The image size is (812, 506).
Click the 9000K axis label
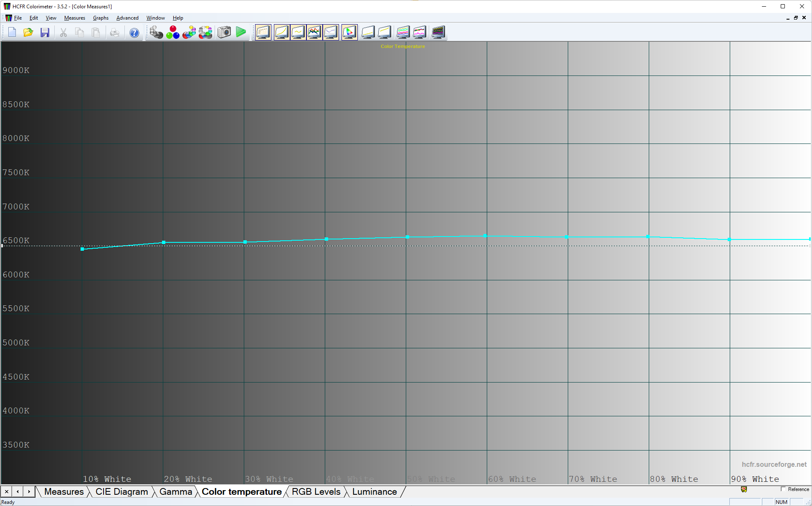pos(16,70)
